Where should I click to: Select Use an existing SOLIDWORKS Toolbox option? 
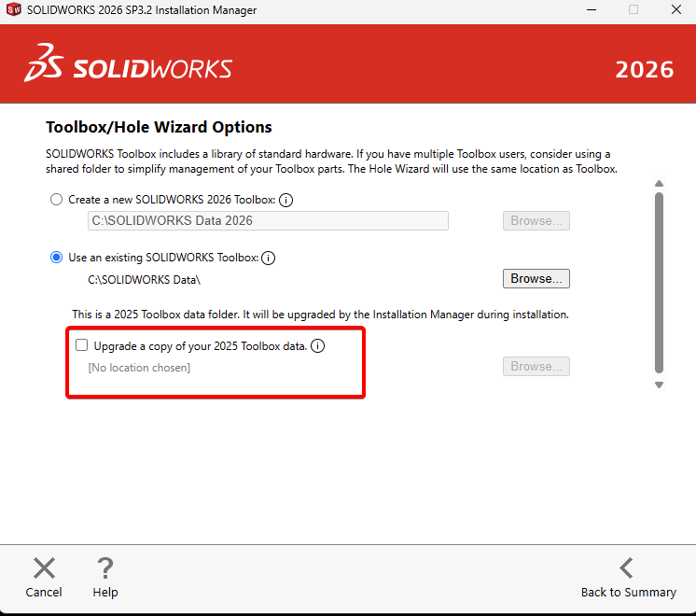[56, 258]
